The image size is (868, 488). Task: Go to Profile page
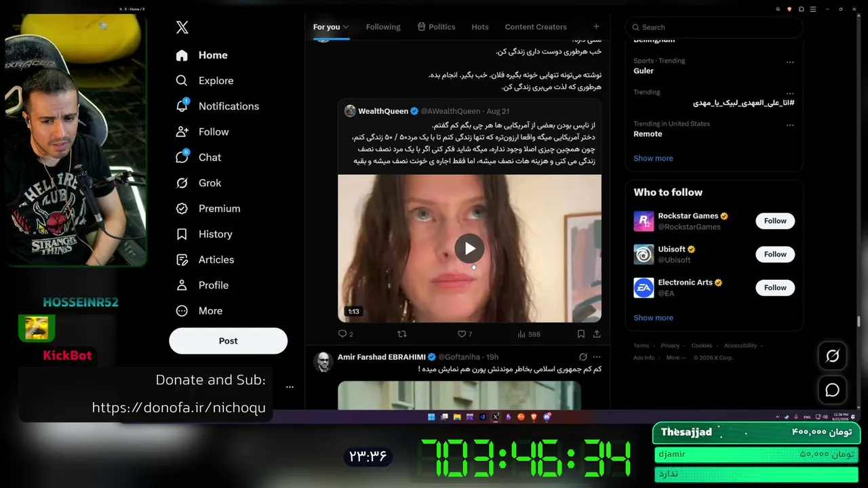coord(202,285)
